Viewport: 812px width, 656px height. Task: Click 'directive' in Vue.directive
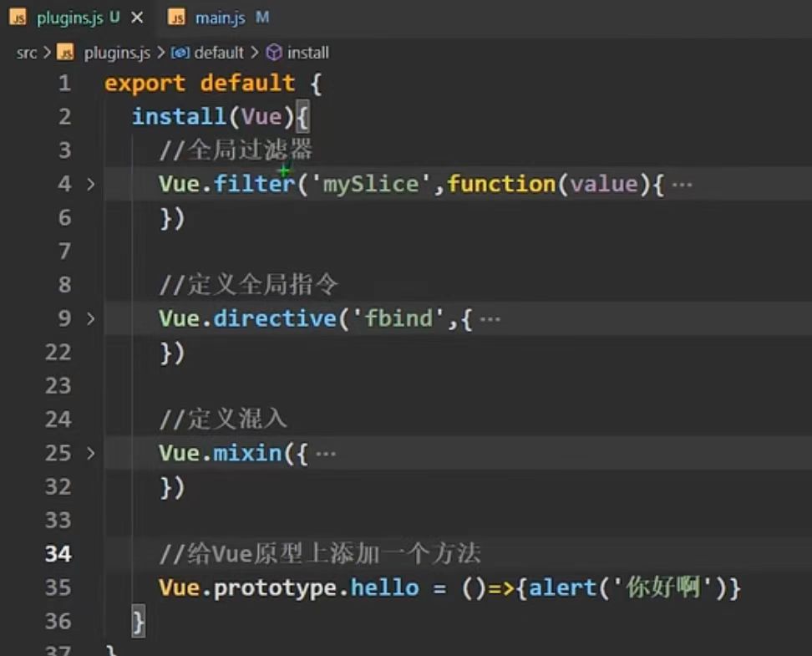coord(275,318)
